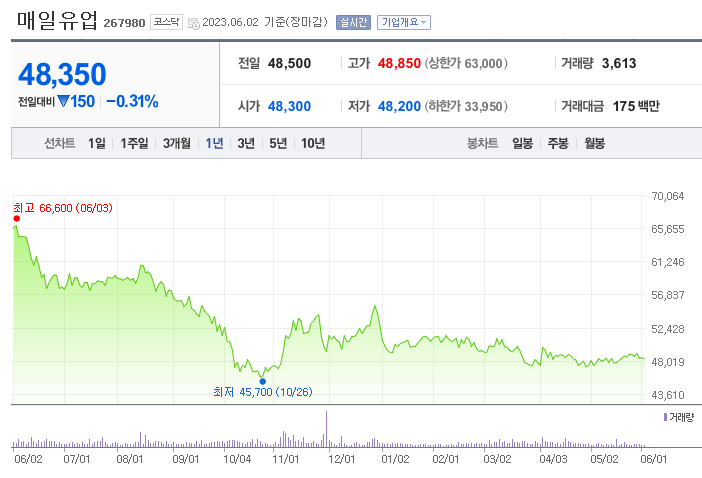Select the 3개월 line chart tab
Image resolution: width=702 pixels, height=478 pixels.
click(x=176, y=143)
